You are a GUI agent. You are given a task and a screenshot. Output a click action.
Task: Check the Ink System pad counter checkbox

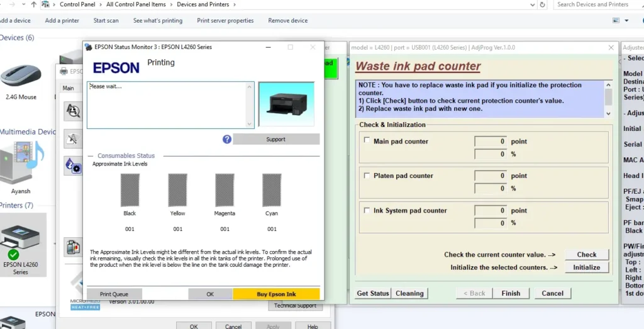pos(367,210)
